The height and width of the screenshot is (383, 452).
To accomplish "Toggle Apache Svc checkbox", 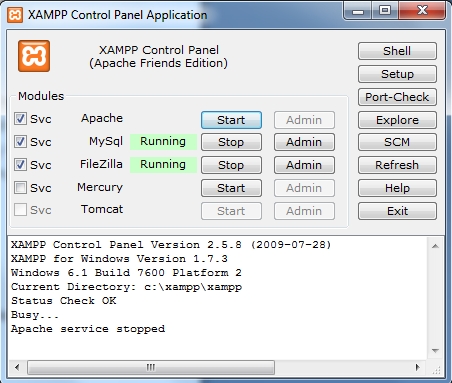I will pyautogui.click(x=20, y=118).
